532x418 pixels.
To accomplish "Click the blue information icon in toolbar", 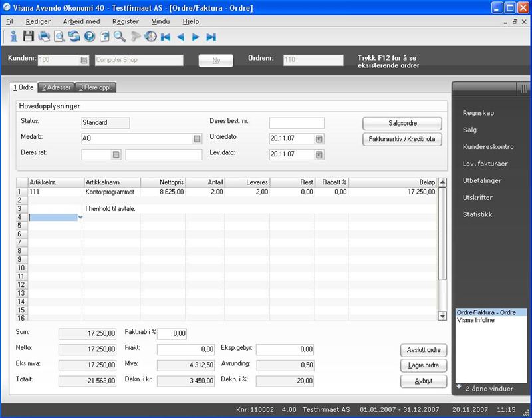I will pos(13,37).
